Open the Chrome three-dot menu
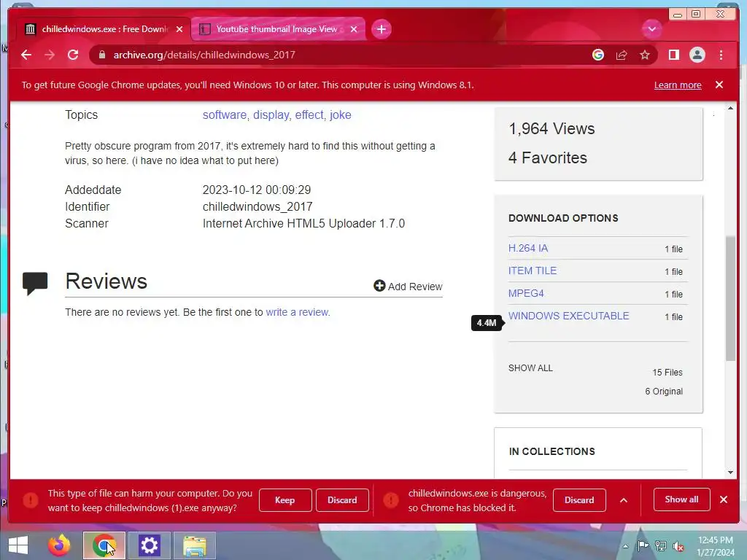747x560 pixels. (x=721, y=55)
